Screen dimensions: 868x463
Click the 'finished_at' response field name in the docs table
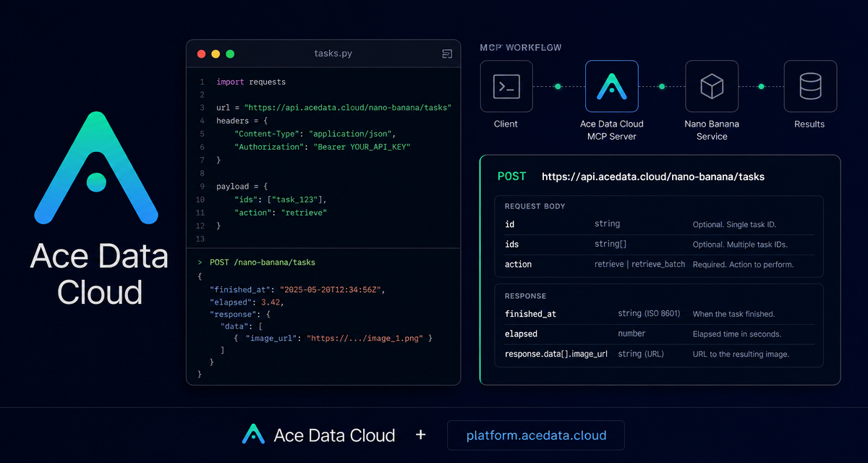coord(530,314)
